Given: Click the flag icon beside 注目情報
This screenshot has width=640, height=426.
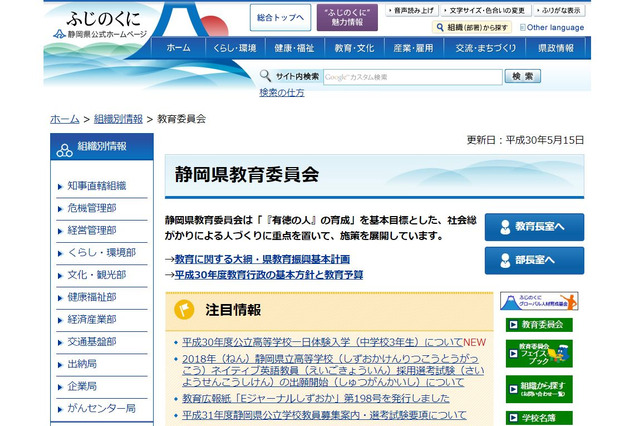Looking at the screenshot, I should (x=184, y=310).
